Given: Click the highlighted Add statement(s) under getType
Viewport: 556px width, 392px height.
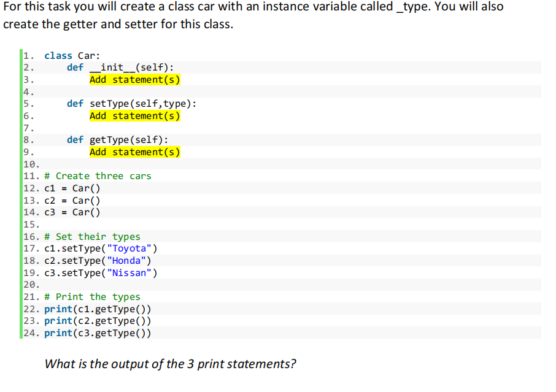Looking at the screenshot, I should pos(134,152).
